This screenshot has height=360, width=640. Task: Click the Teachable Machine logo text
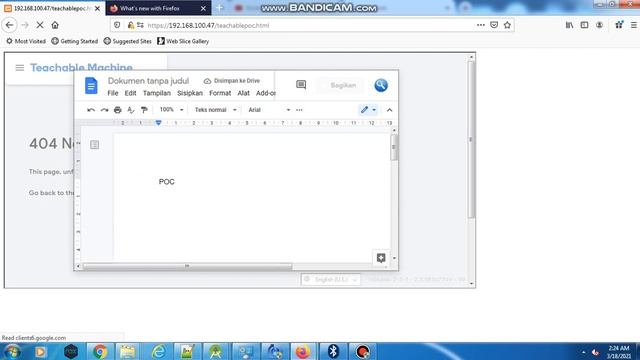tap(81, 67)
